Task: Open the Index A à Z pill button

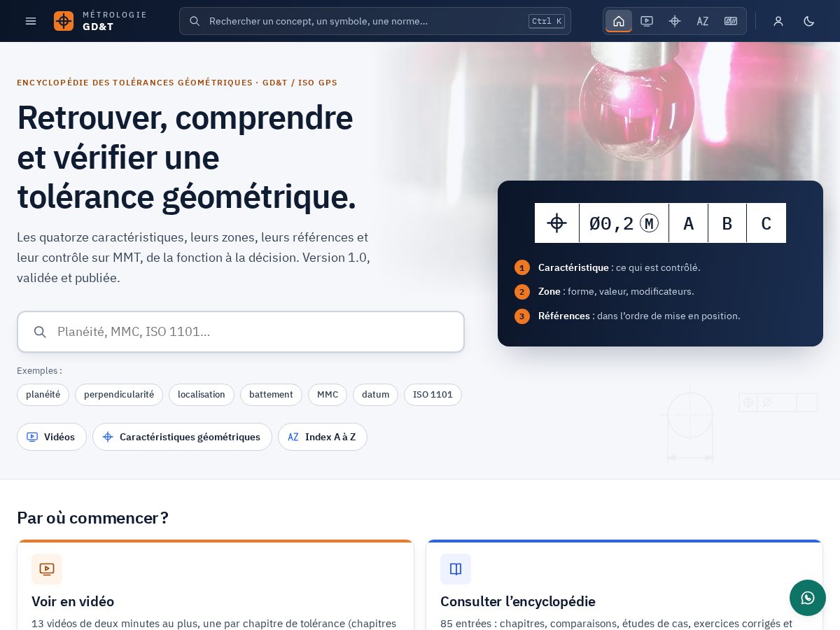Action: coord(323,437)
